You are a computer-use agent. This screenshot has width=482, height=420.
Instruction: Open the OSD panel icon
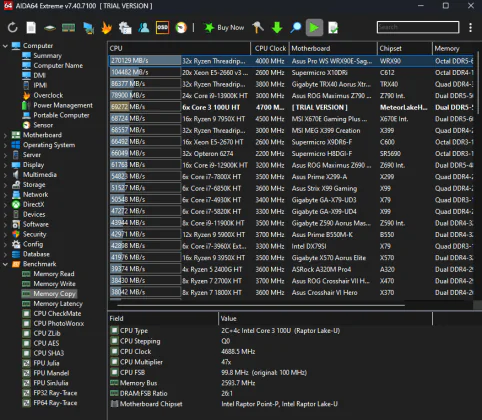pos(163,28)
